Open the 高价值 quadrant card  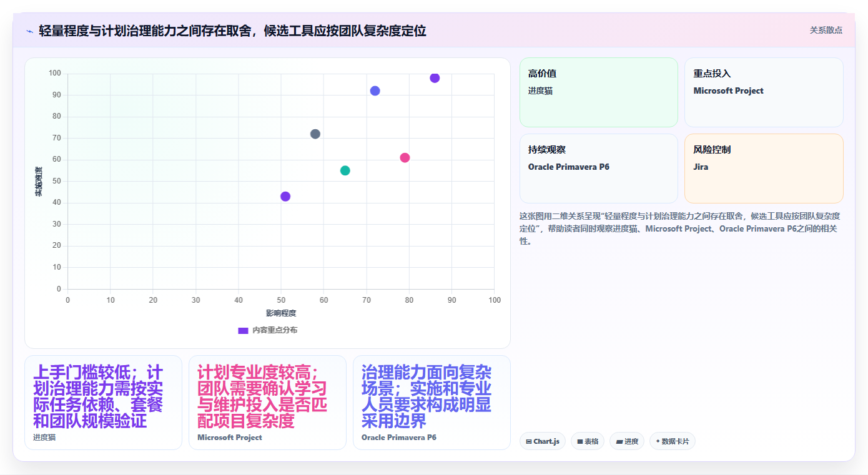[x=598, y=92]
